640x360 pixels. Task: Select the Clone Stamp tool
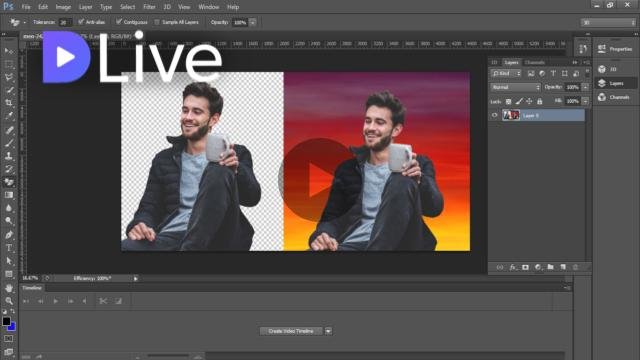click(x=9, y=156)
